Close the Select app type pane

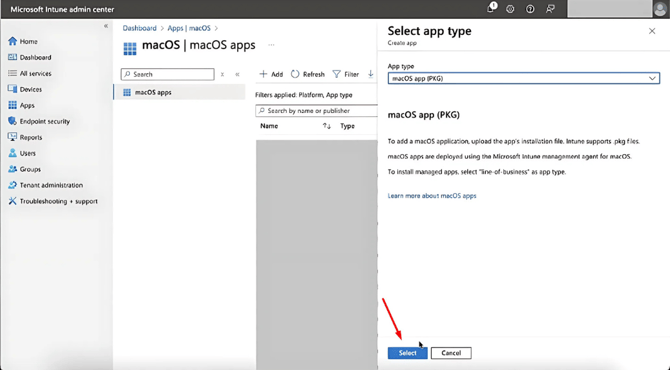tap(652, 31)
